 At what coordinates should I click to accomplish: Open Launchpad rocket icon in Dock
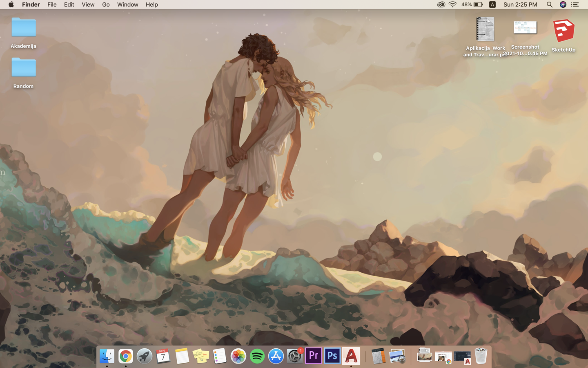click(145, 356)
